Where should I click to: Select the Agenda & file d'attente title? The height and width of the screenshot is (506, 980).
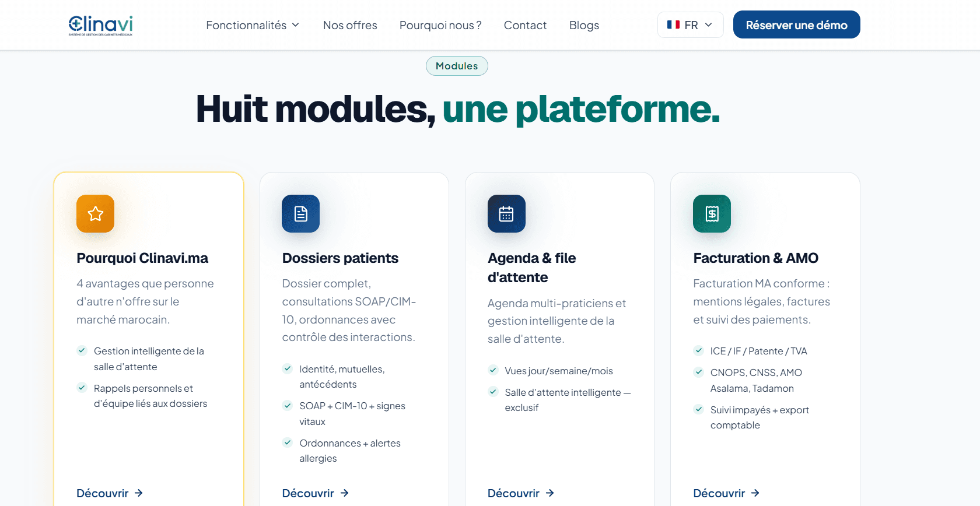[x=532, y=268]
